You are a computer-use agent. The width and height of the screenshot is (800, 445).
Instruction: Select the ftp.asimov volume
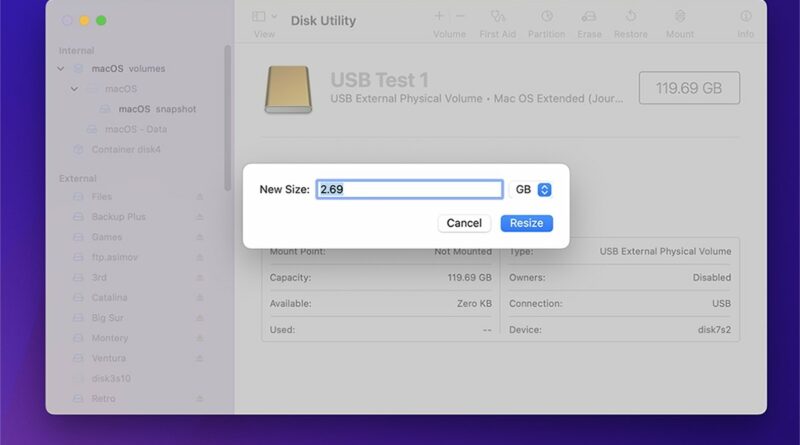(x=115, y=257)
